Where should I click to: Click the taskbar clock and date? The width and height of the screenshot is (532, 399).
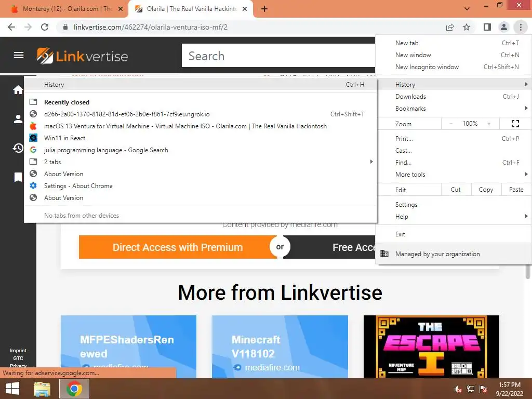510,389
